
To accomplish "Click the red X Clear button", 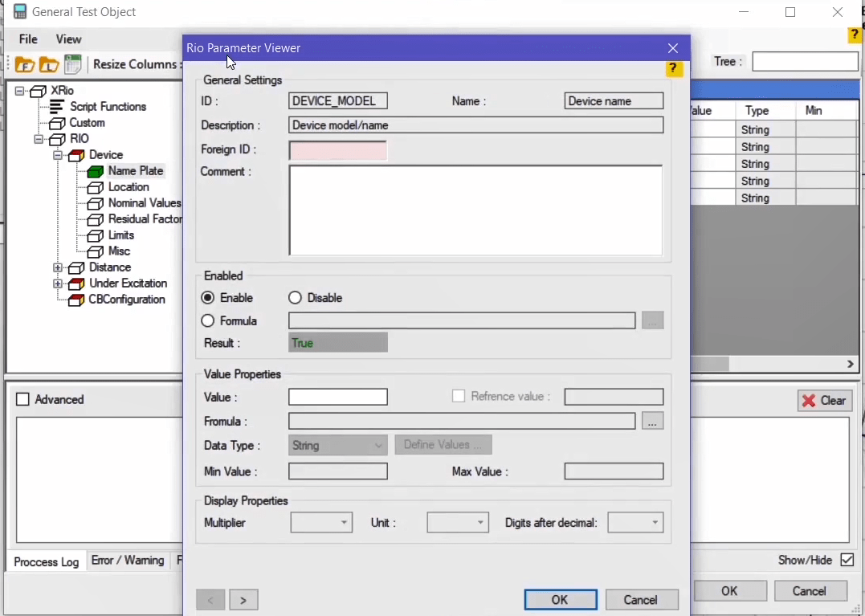I will pyautogui.click(x=824, y=401).
